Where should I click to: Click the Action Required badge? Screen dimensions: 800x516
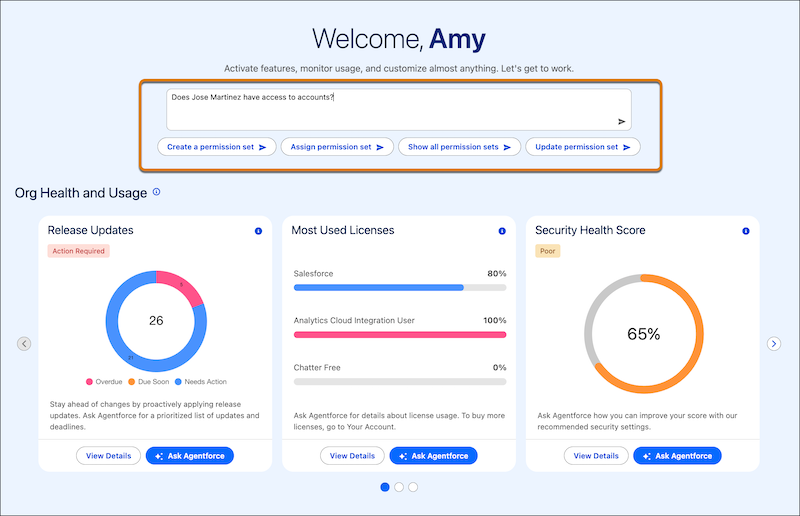(x=79, y=251)
